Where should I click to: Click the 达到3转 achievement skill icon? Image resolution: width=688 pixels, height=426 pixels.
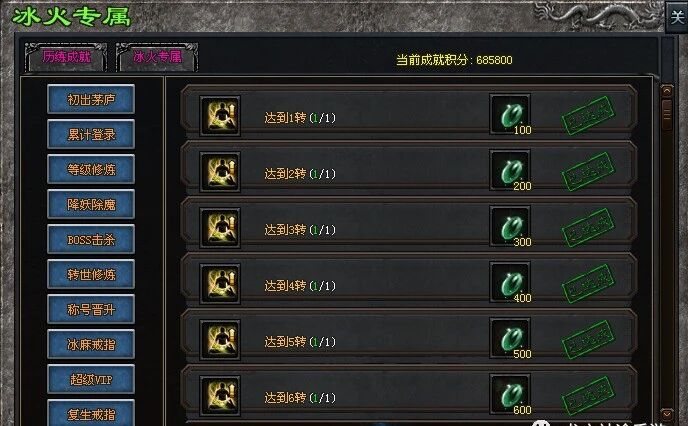(220, 228)
